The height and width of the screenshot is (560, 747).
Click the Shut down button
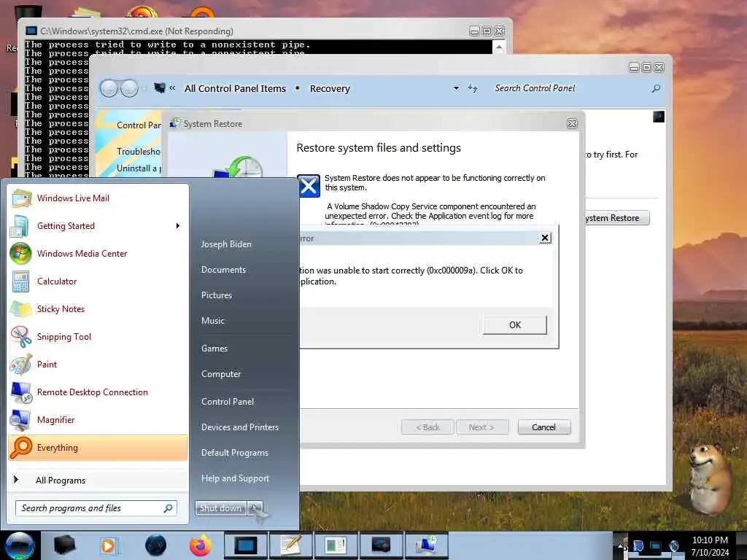tap(220, 508)
